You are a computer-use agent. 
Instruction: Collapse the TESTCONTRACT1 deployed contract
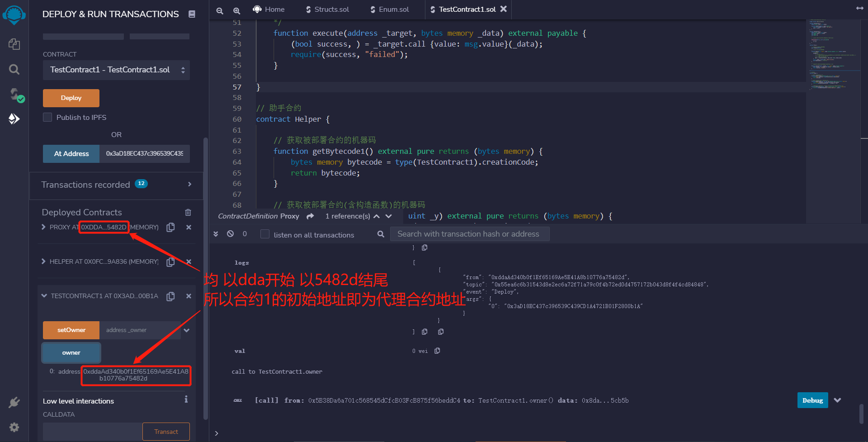tap(44, 296)
